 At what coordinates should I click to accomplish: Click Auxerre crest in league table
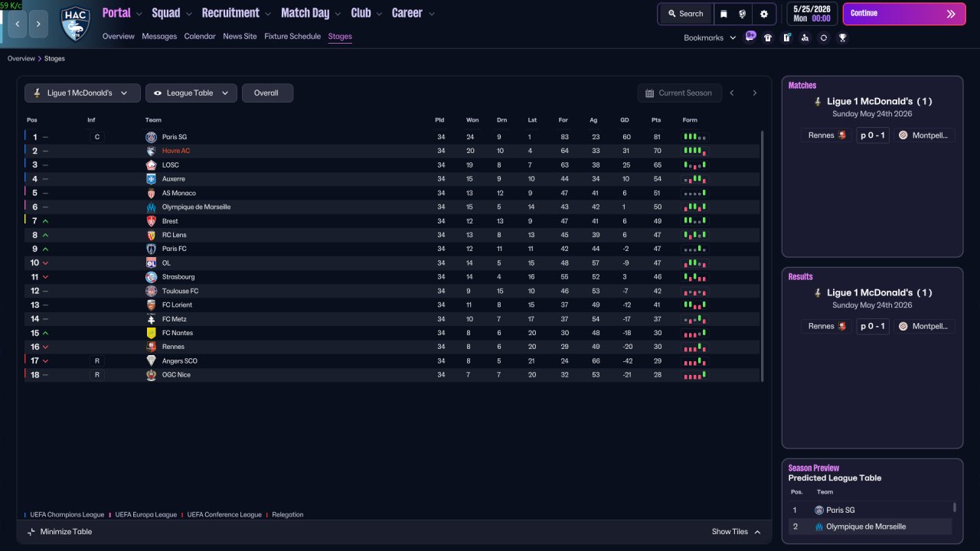[152, 179]
